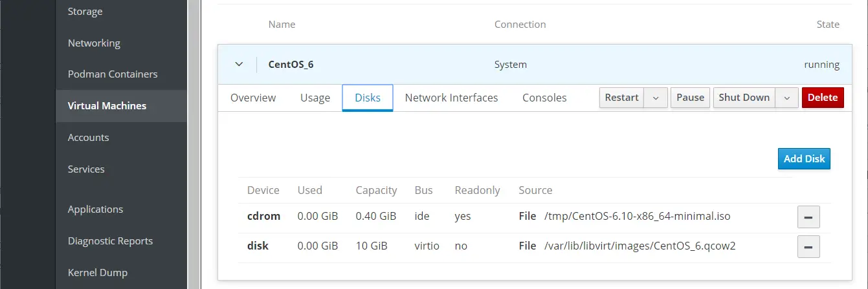Click the Name column header
This screenshot has height=289, width=868.
pos(282,25)
